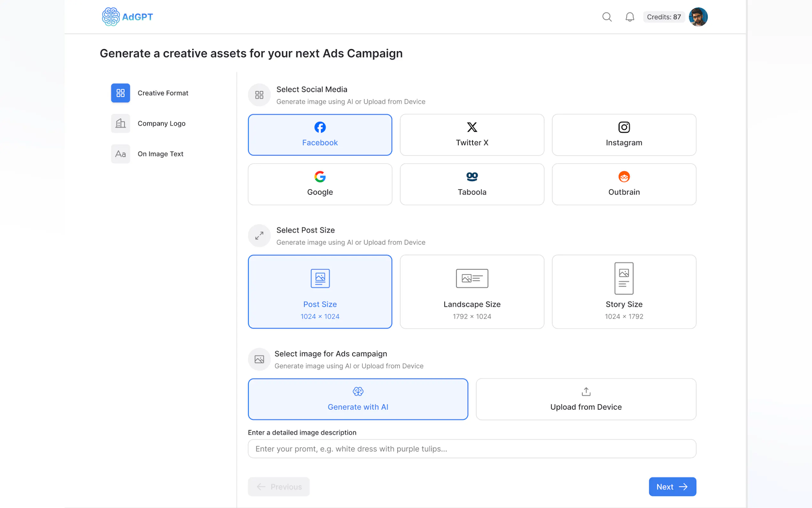Image resolution: width=812 pixels, height=508 pixels.
Task: Click the upload arrow icon
Action: pyautogui.click(x=586, y=392)
